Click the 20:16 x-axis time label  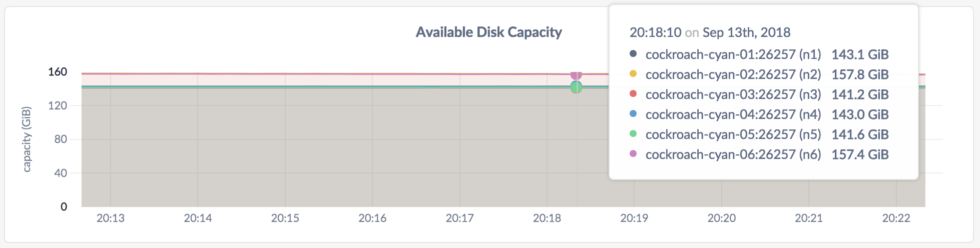coord(372,218)
